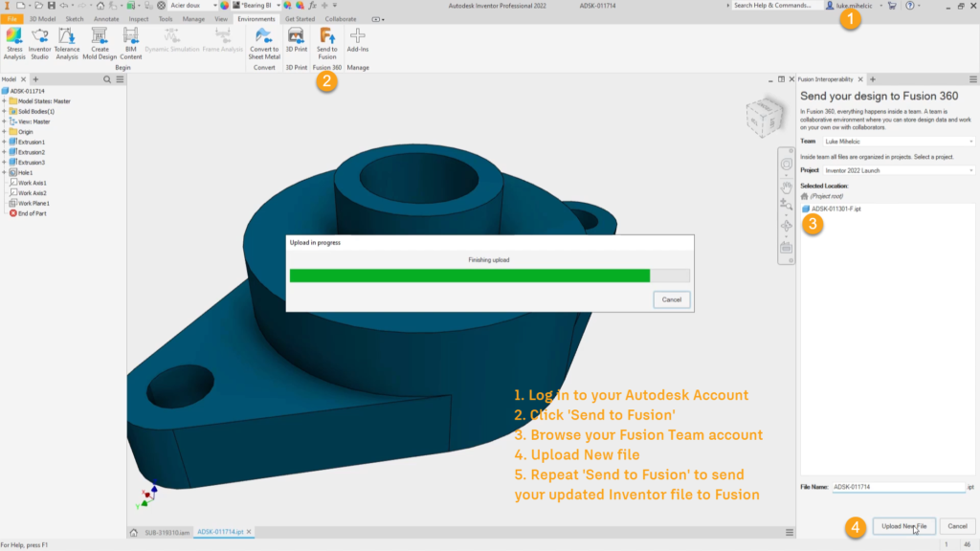Click the fx parameters icon

tap(313, 6)
